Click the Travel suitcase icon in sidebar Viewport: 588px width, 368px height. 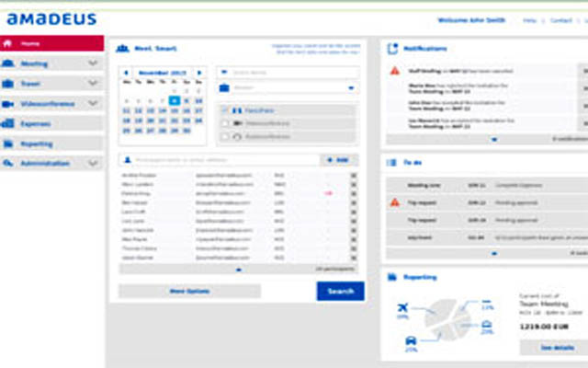pyautogui.click(x=8, y=84)
